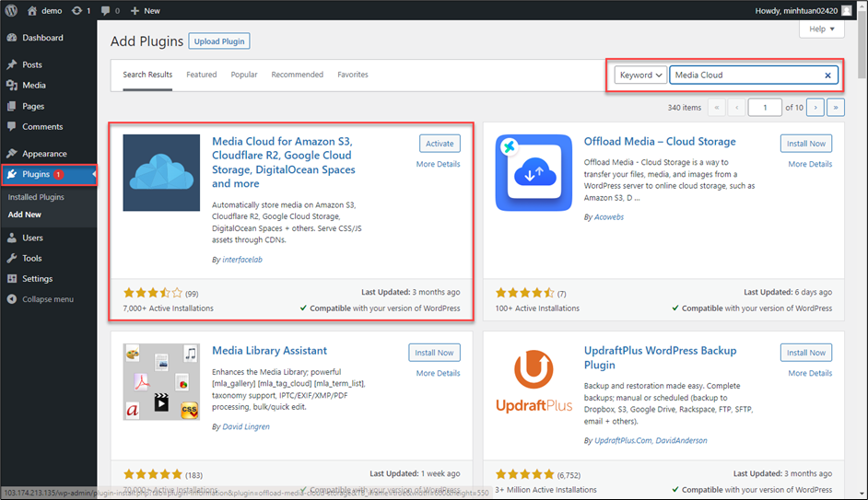868x500 pixels.
Task: Switch to the Popular tab
Action: pyautogui.click(x=244, y=75)
